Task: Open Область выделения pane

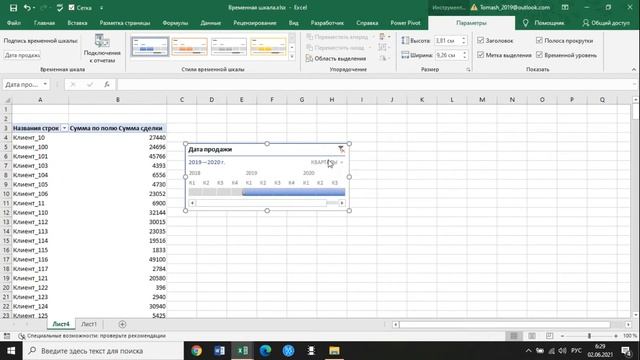Action: pyautogui.click(x=336, y=58)
